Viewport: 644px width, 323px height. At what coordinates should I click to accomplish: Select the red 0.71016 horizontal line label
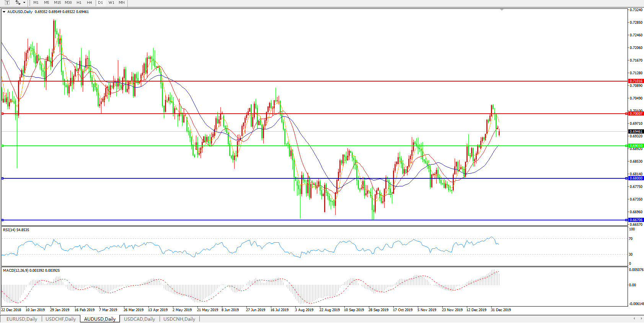636,81
